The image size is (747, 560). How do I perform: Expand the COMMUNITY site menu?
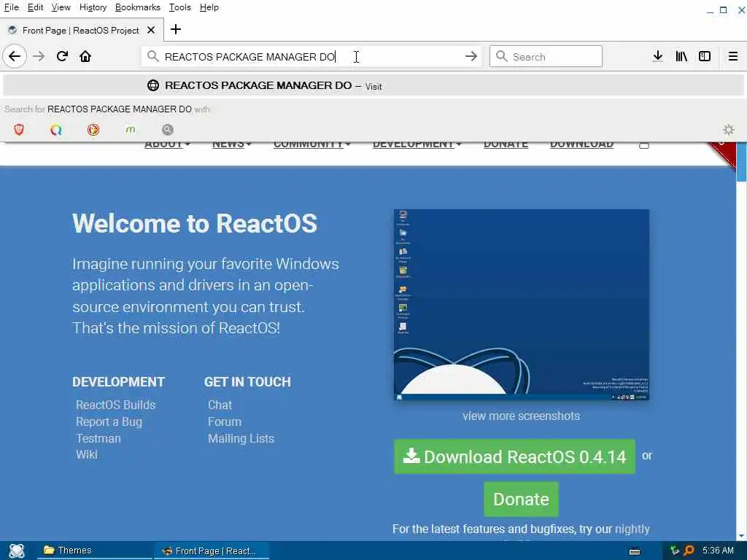point(312,144)
